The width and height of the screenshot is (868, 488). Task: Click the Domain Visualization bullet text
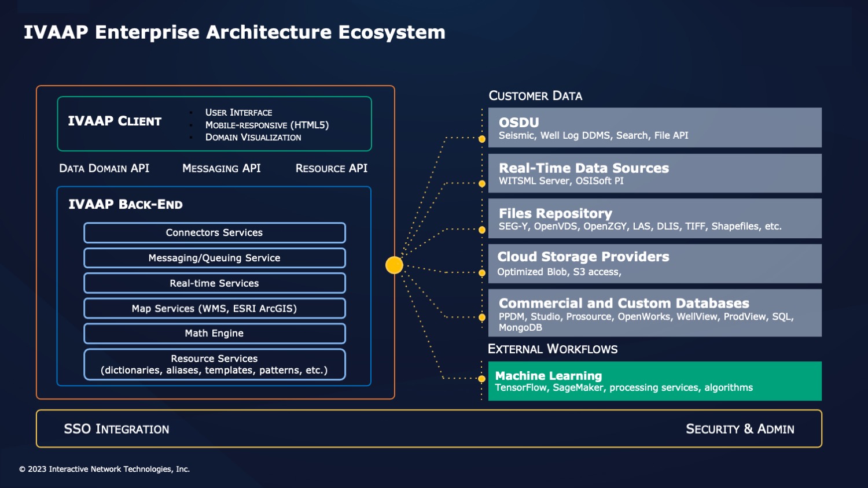(253, 138)
